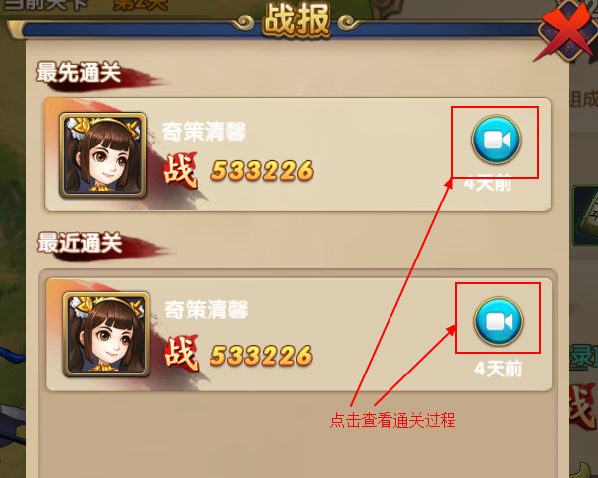The width and height of the screenshot is (598, 478).
Task: Click the red 战 icon in first entry
Action: point(180,171)
